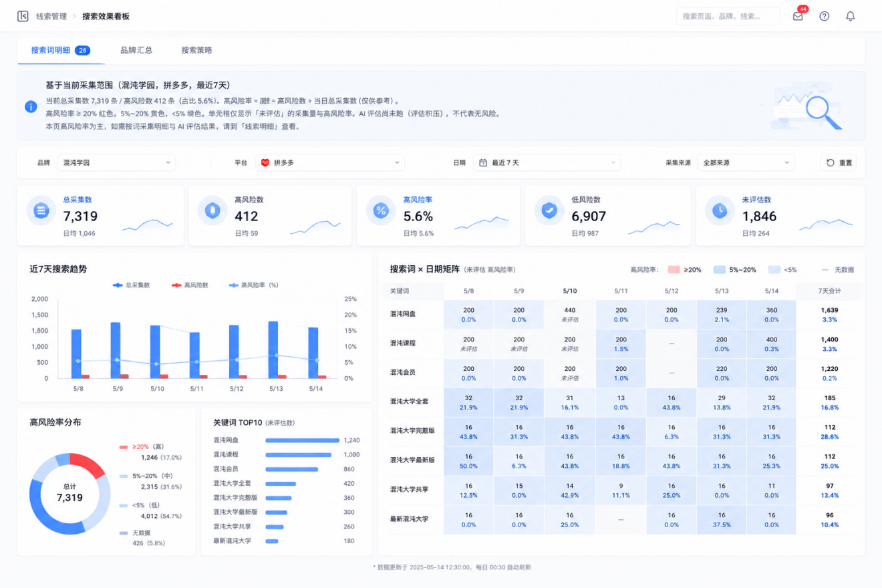Toggle ≥20%(高) segment in donut legend
882x588 pixels.
(141, 446)
